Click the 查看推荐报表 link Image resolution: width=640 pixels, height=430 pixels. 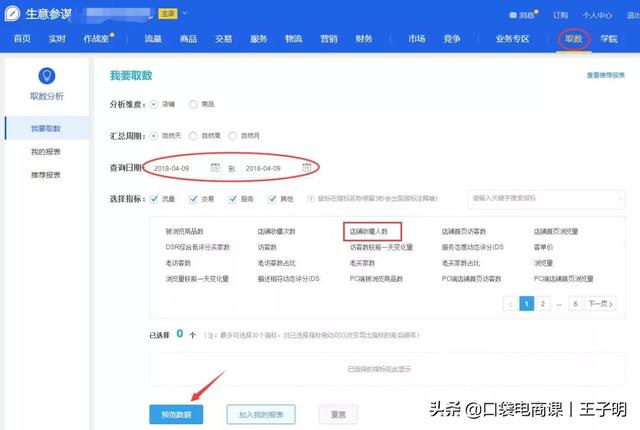click(x=606, y=75)
